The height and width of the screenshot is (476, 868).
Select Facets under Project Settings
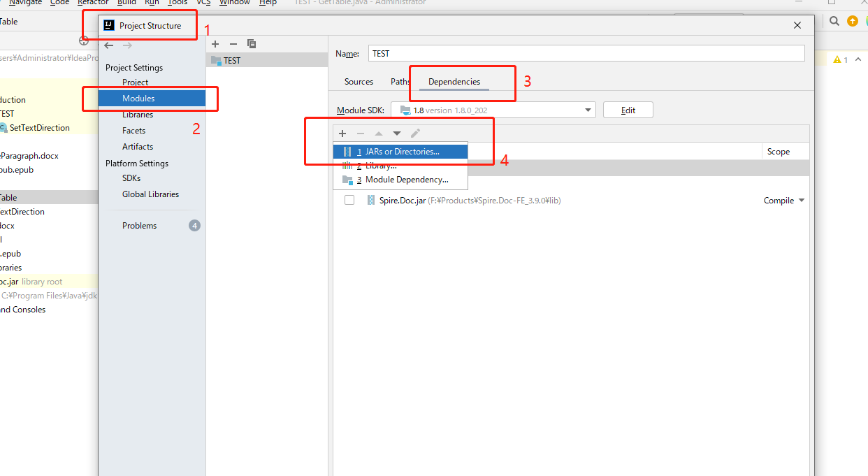pyautogui.click(x=134, y=131)
